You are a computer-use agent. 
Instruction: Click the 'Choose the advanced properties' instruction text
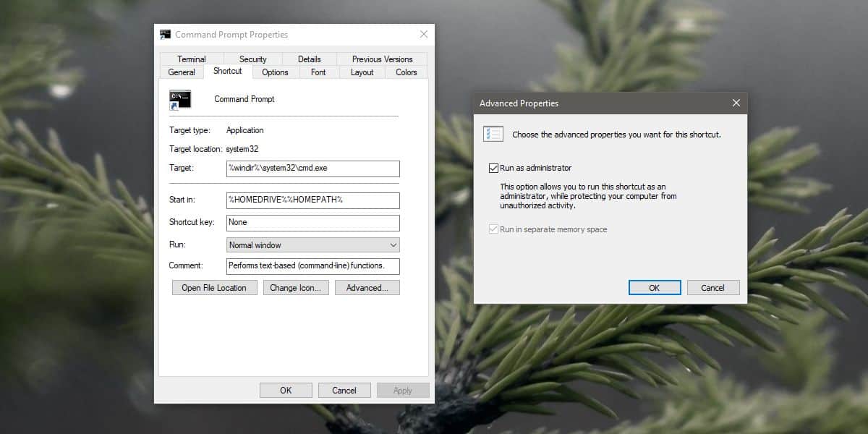click(616, 135)
